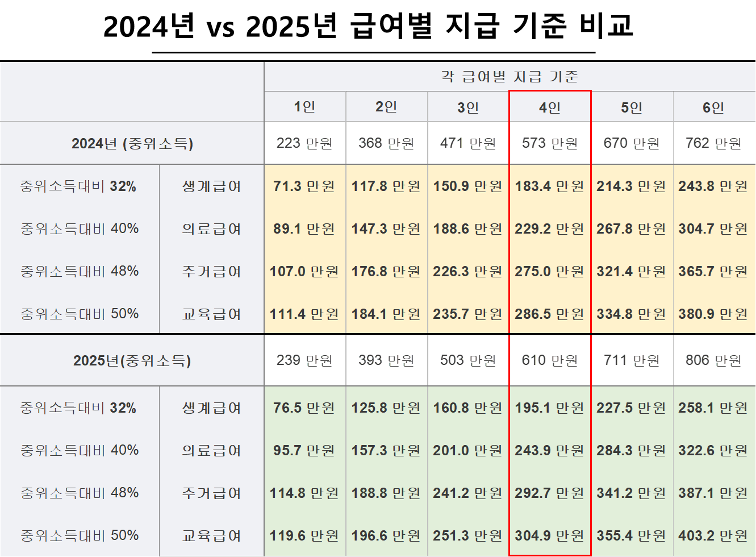The image size is (756, 557).
Task: Select the '275.0 만원' value
Action: pos(550,272)
